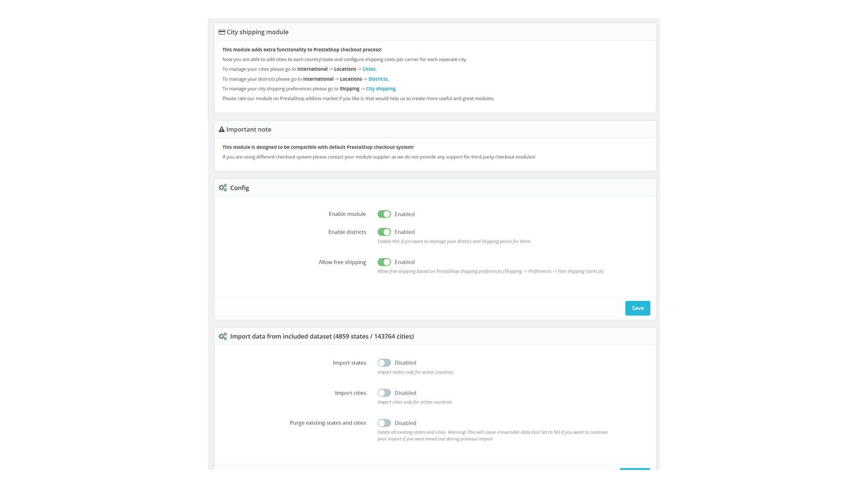Image resolution: width=868 pixels, height=488 pixels.
Task: Go to the City shipping link
Action: pos(380,89)
